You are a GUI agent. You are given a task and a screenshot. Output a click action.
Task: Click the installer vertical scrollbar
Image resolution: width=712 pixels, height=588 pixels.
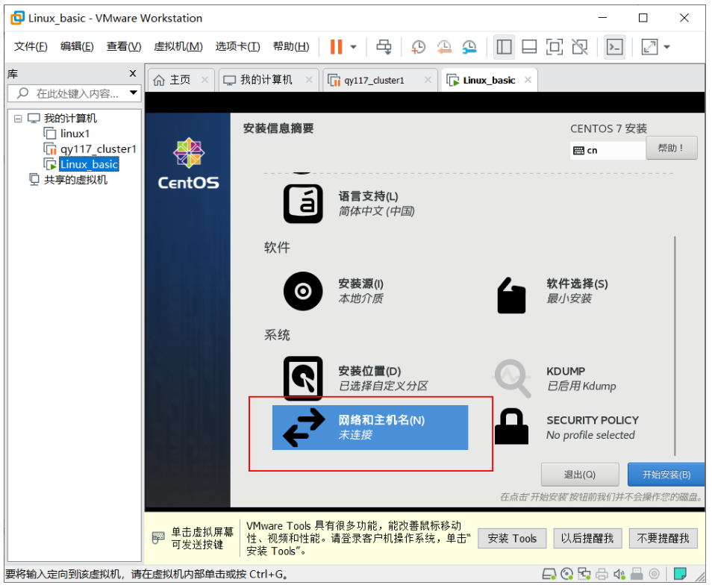[x=675, y=345]
